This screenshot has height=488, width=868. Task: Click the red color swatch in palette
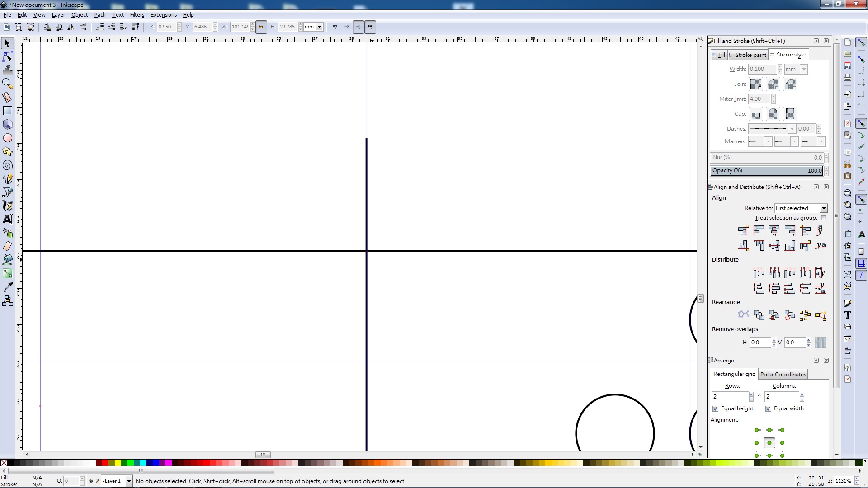(x=105, y=463)
